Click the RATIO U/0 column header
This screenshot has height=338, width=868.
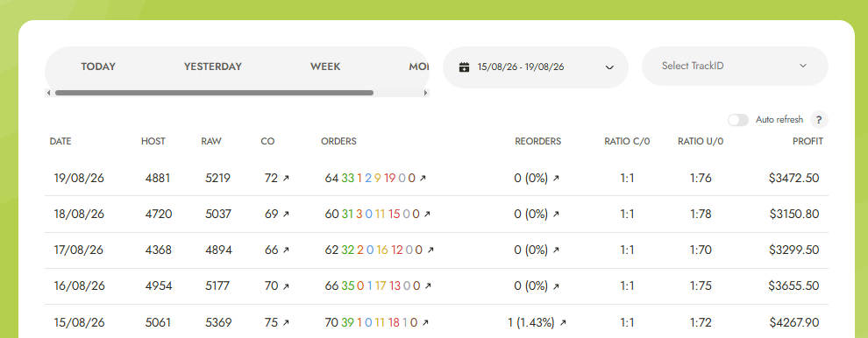coord(701,141)
